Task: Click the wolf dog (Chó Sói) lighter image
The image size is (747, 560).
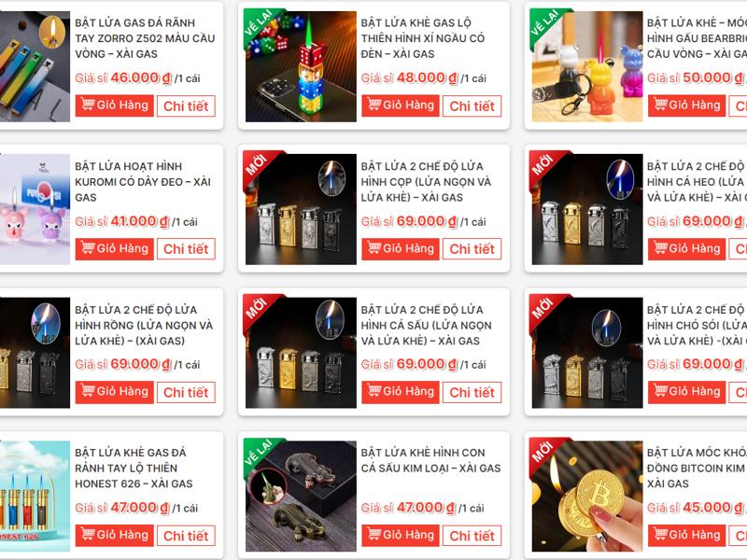Action: (x=587, y=353)
